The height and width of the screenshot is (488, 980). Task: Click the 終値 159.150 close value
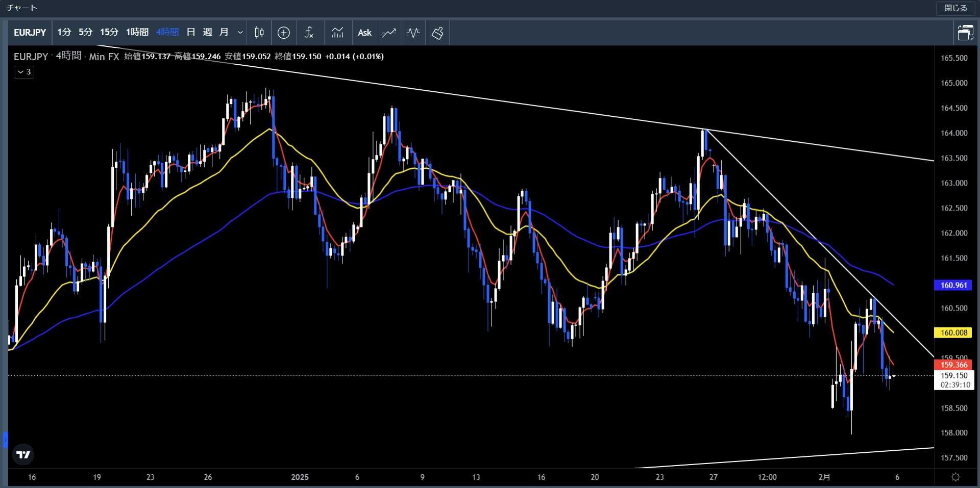(298, 56)
